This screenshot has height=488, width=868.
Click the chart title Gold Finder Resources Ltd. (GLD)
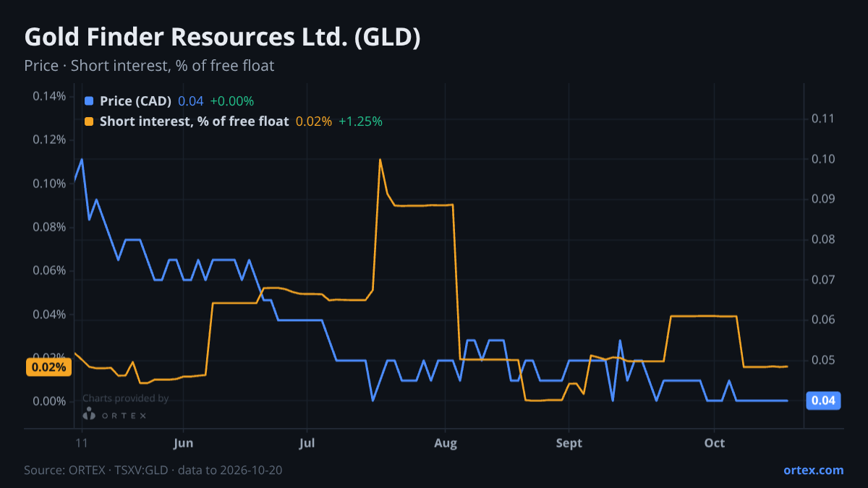point(222,38)
